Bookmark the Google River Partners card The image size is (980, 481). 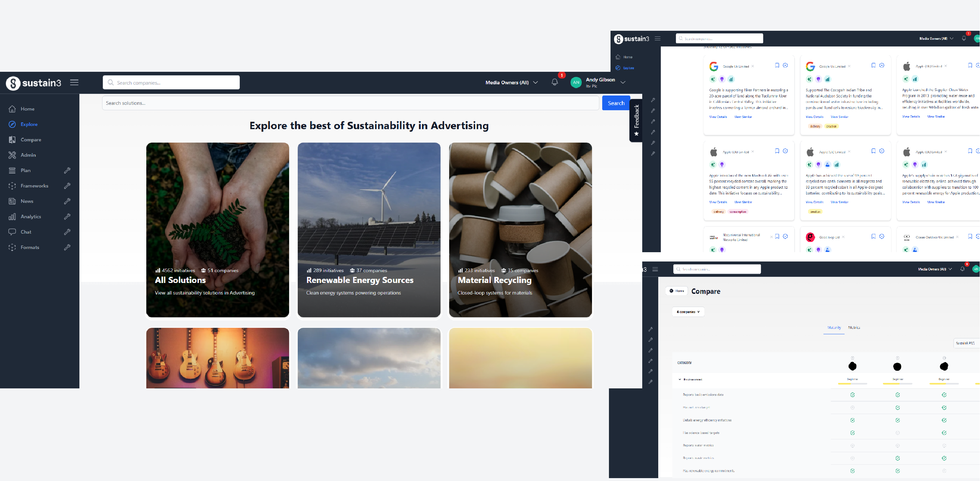[777, 65]
